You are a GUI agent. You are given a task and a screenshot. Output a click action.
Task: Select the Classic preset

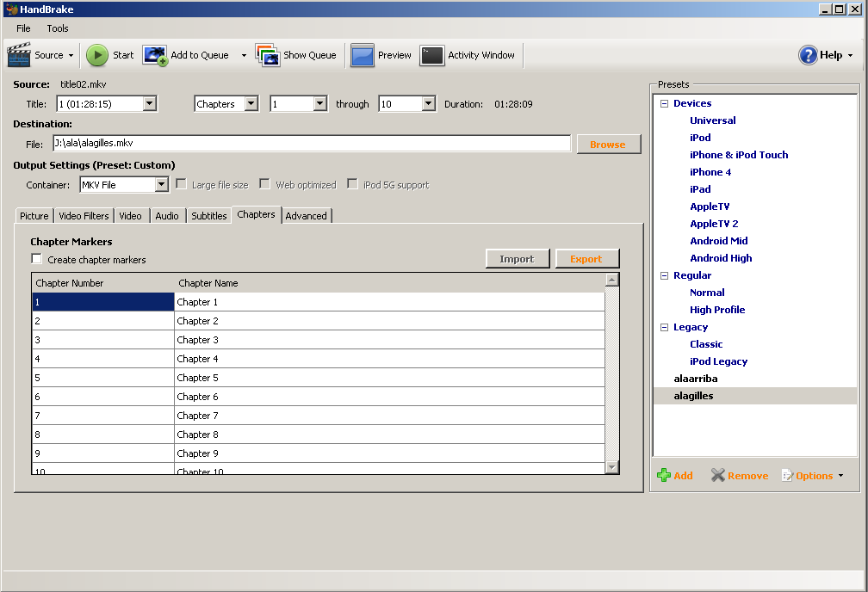706,344
